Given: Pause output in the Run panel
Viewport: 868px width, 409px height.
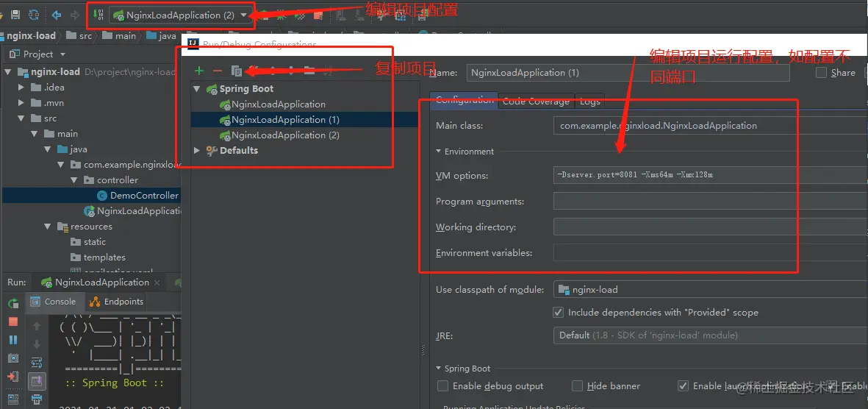Looking at the screenshot, I should pyautogui.click(x=13, y=340).
